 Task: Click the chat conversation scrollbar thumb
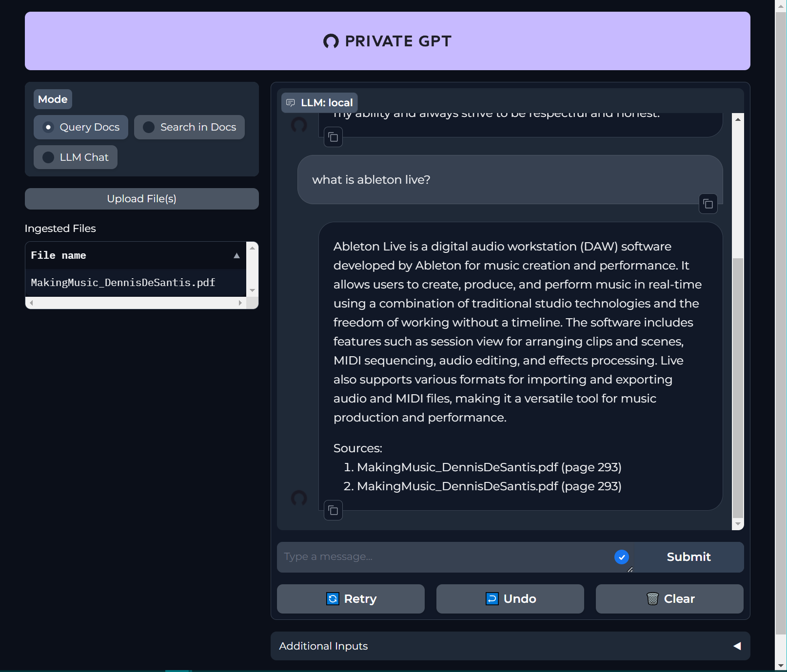tap(738, 387)
